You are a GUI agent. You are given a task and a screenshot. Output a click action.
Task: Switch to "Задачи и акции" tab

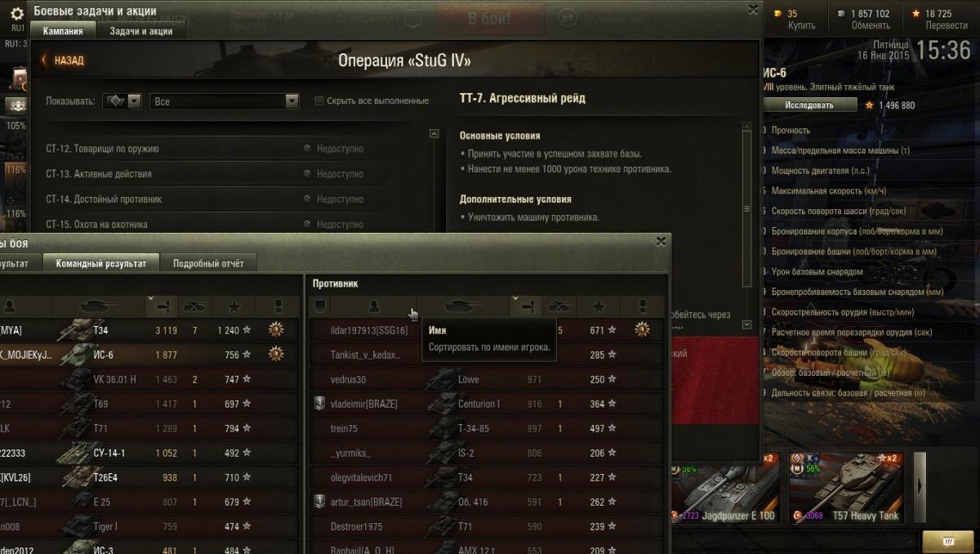pos(140,31)
